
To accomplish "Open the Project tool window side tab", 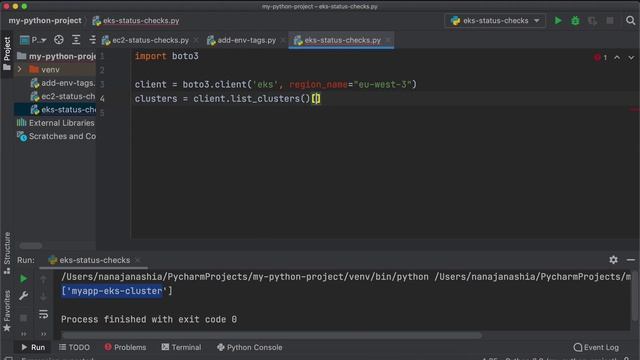I will pos(7,53).
